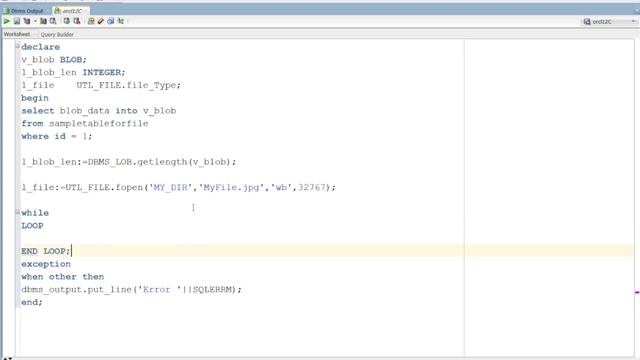
Task: Click the line 'v_blob BLOB;'
Action: pos(54,60)
